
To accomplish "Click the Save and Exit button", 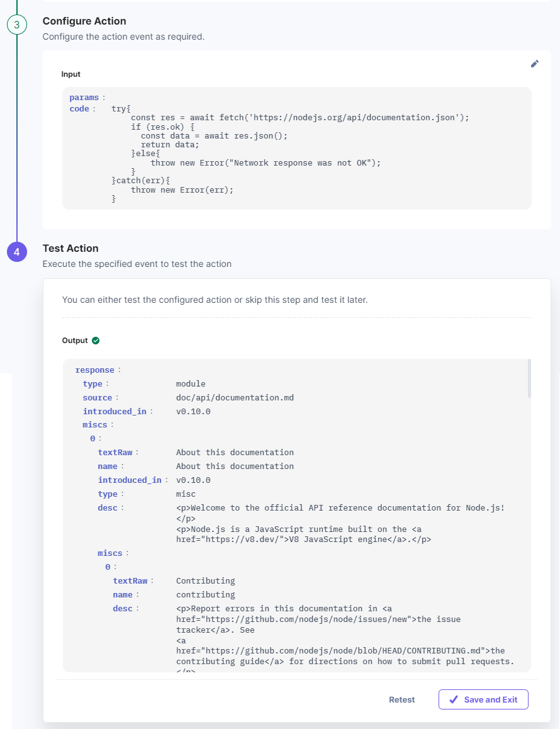I will [x=483, y=699].
